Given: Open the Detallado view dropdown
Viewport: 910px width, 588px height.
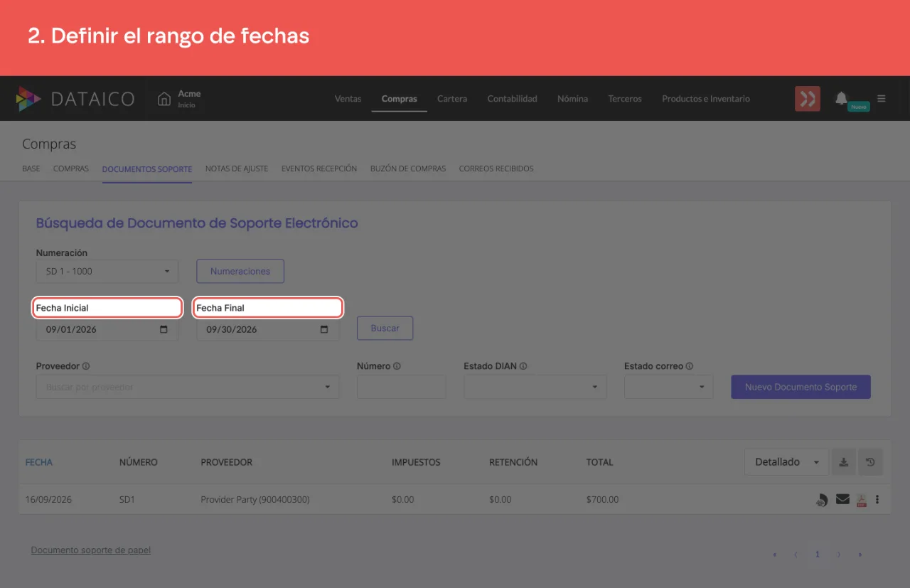Looking at the screenshot, I should tap(786, 462).
